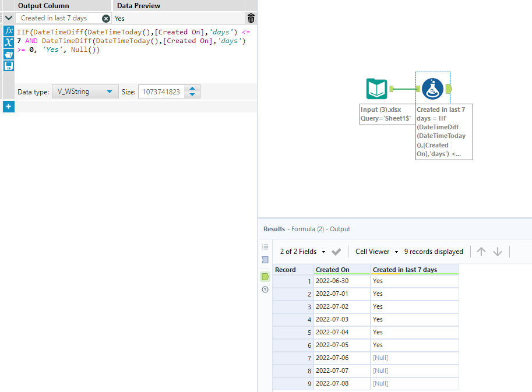
Task: Click inside the formula expression editor
Action: [134, 64]
